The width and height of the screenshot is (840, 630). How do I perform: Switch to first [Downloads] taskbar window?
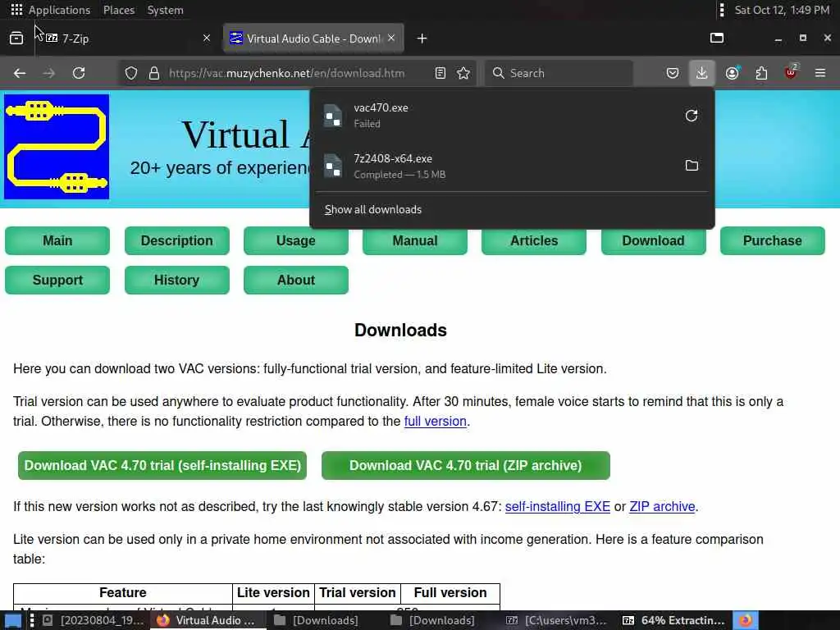[316, 620]
